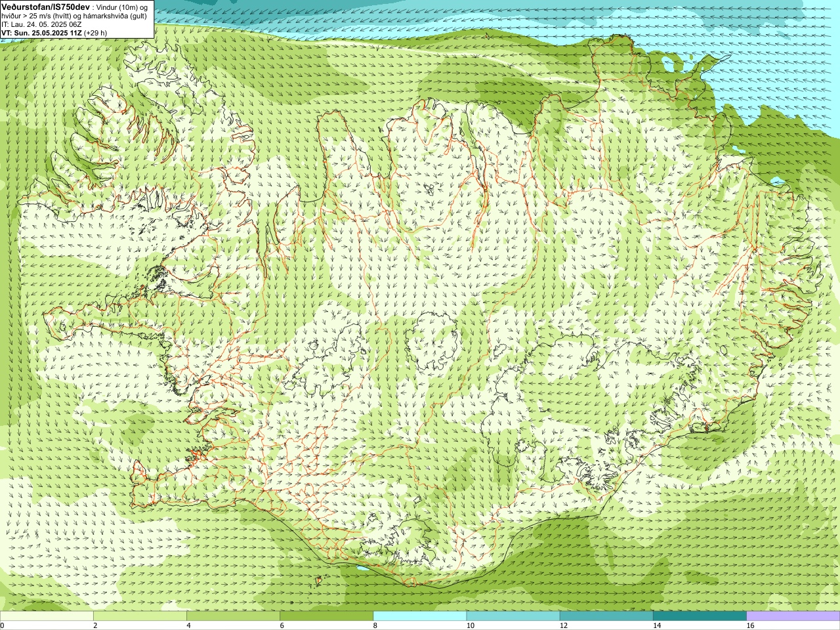The image size is (840, 630).
Task: Click the legend scale label '10'
Action: [471, 625]
